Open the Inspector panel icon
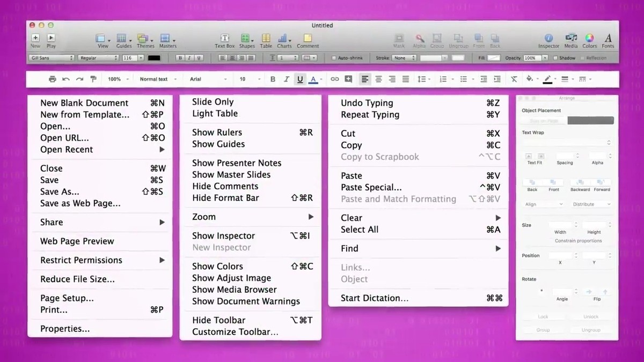This screenshot has height=362, width=644. (x=548, y=39)
